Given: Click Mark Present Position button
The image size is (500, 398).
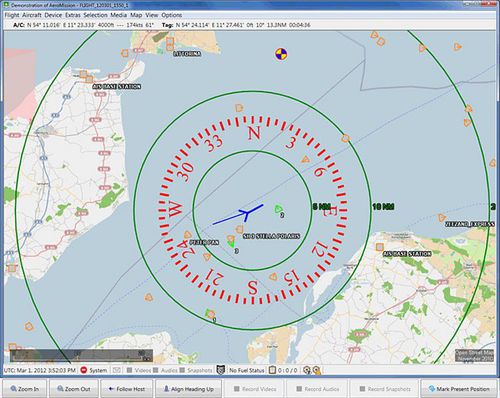Looking at the screenshot, I should point(459,389).
